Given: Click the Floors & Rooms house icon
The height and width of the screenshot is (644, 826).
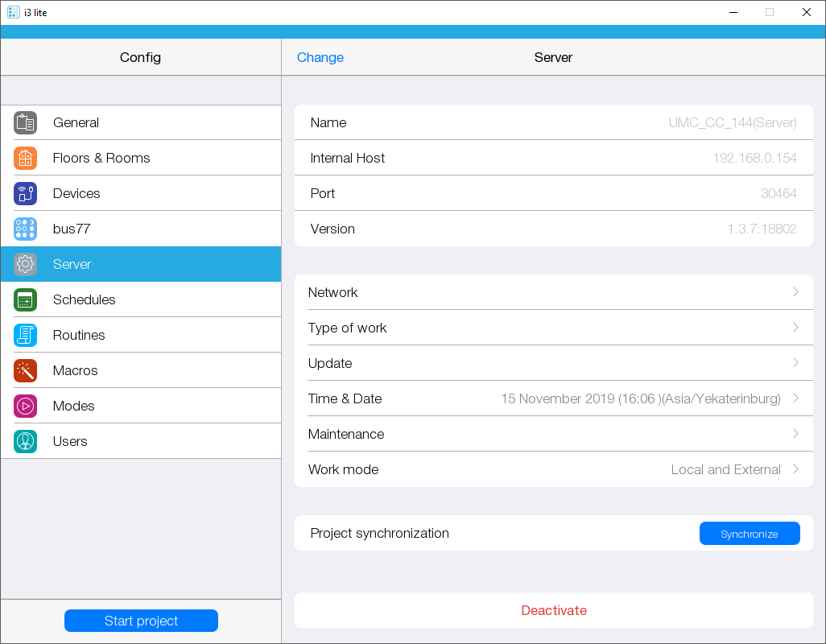Looking at the screenshot, I should click(25, 159).
